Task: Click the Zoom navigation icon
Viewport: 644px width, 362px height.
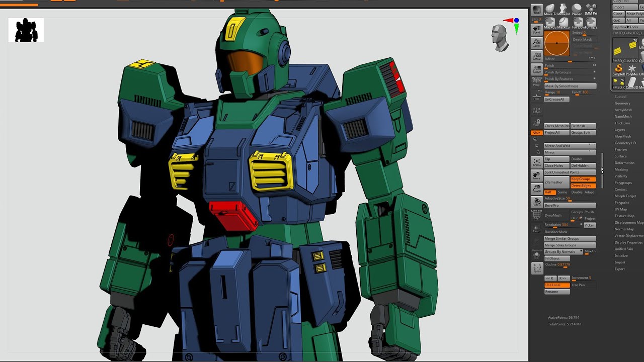Action: pyautogui.click(x=537, y=43)
